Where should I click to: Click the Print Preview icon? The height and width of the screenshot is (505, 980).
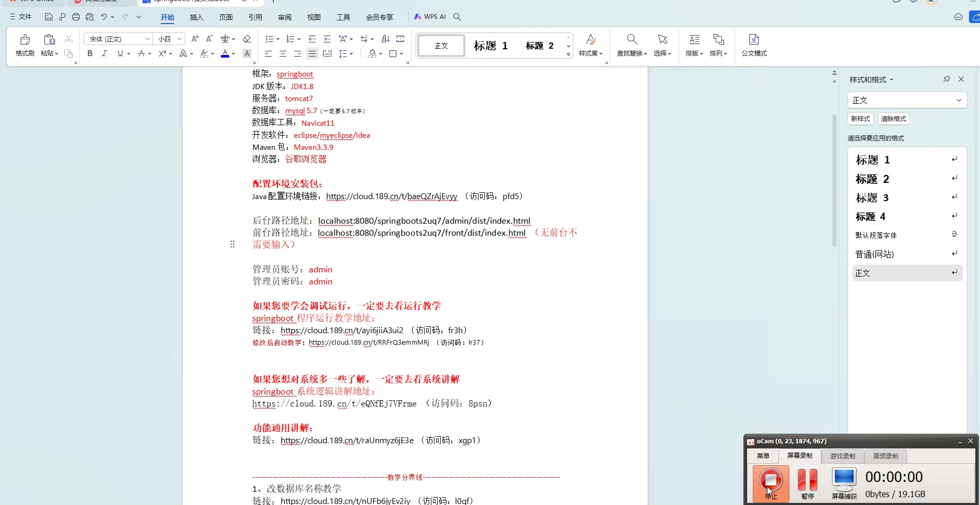point(90,17)
